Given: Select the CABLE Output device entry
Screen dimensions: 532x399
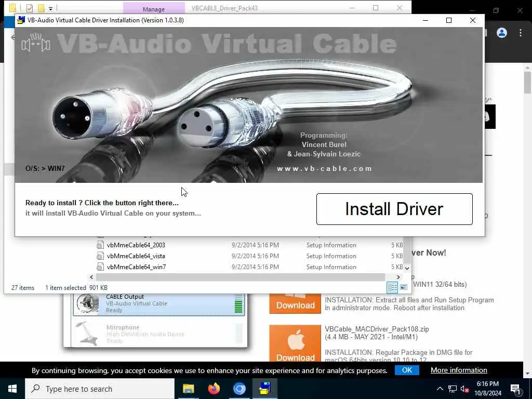Looking at the screenshot, I should coord(159,303).
